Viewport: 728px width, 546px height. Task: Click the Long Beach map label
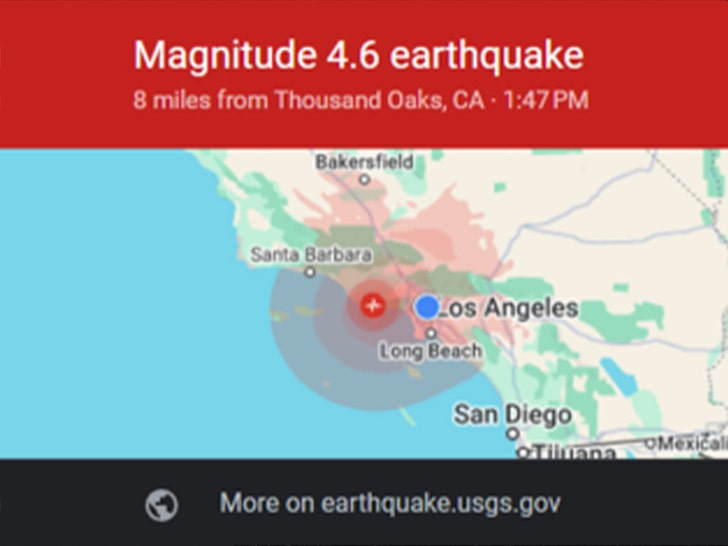(430, 351)
